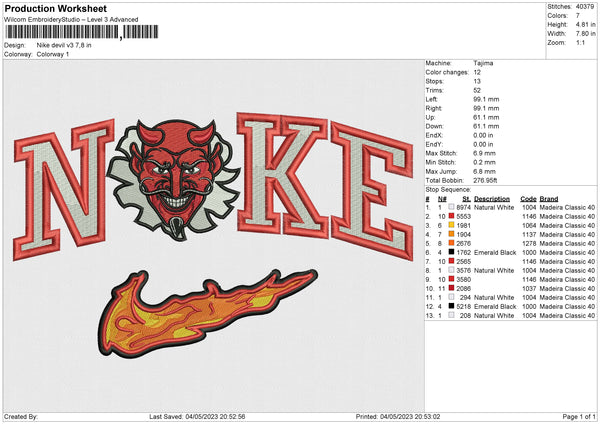Click the dark orange swatch in row 5 (2676)
Viewport: 600px width, 424px height.
click(x=452, y=243)
